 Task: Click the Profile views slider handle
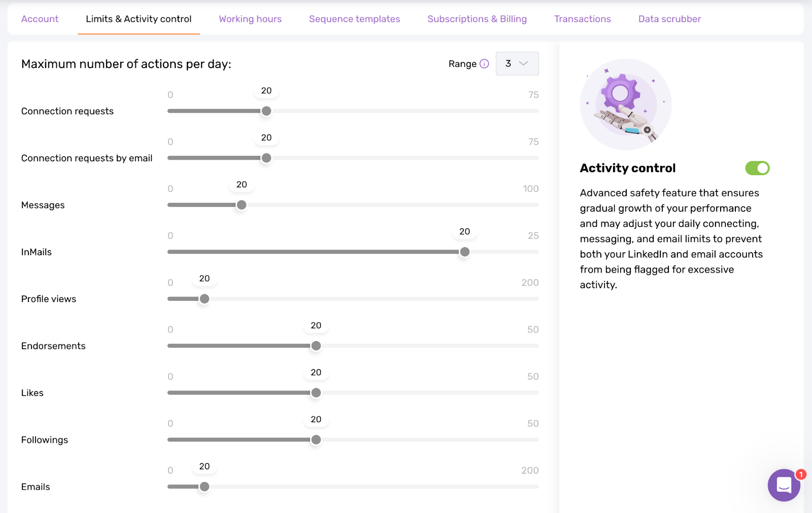(x=204, y=299)
